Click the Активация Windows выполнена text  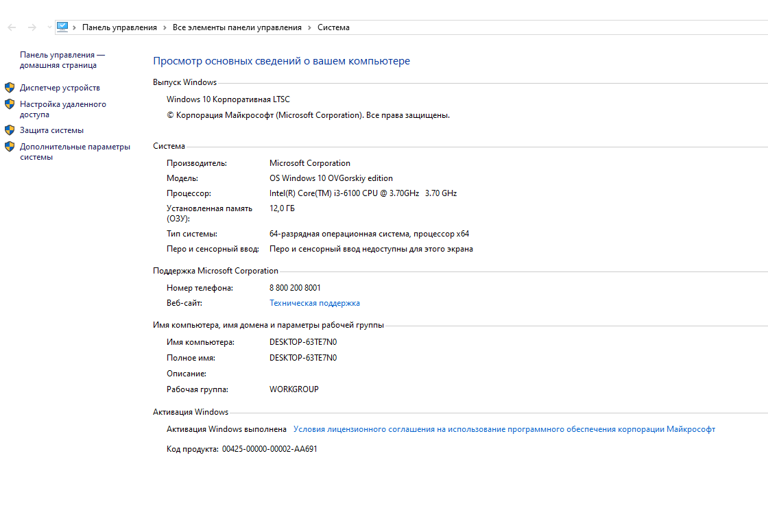pos(226,429)
